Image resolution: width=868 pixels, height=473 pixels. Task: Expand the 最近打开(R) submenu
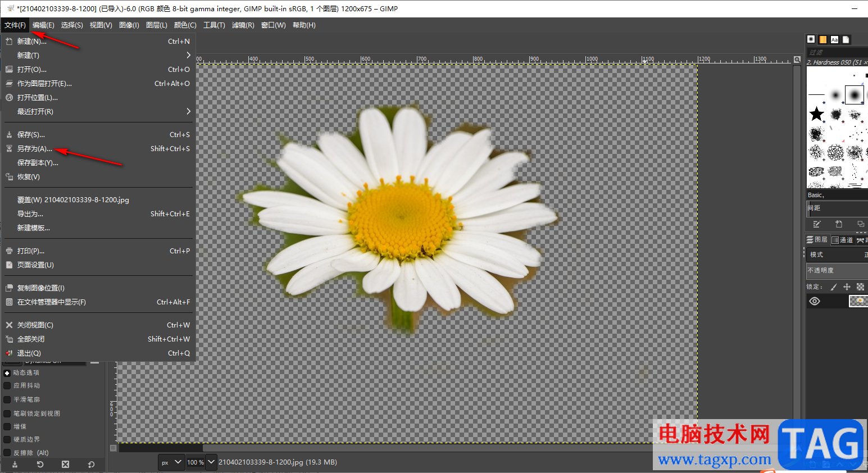(98, 111)
